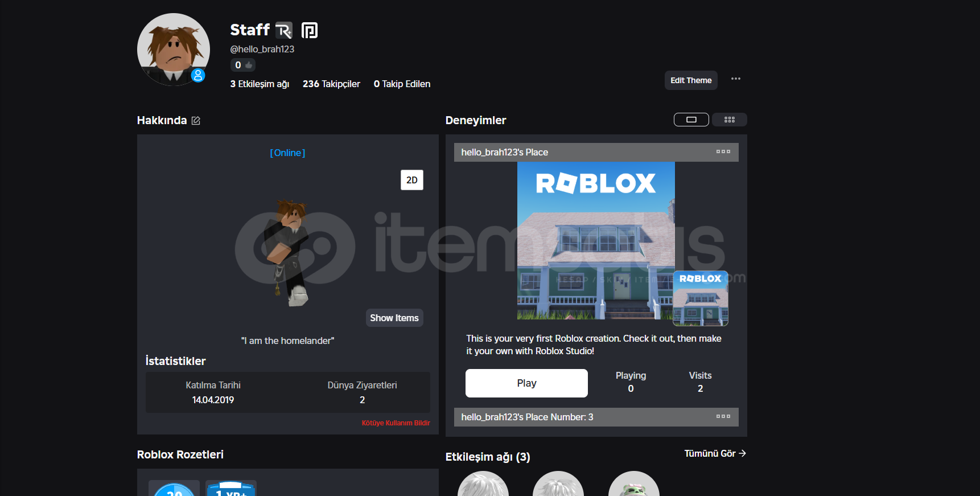The height and width of the screenshot is (496, 980).
Task: Click the Roblox admin badge next to Staff
Action: (284, 30)
